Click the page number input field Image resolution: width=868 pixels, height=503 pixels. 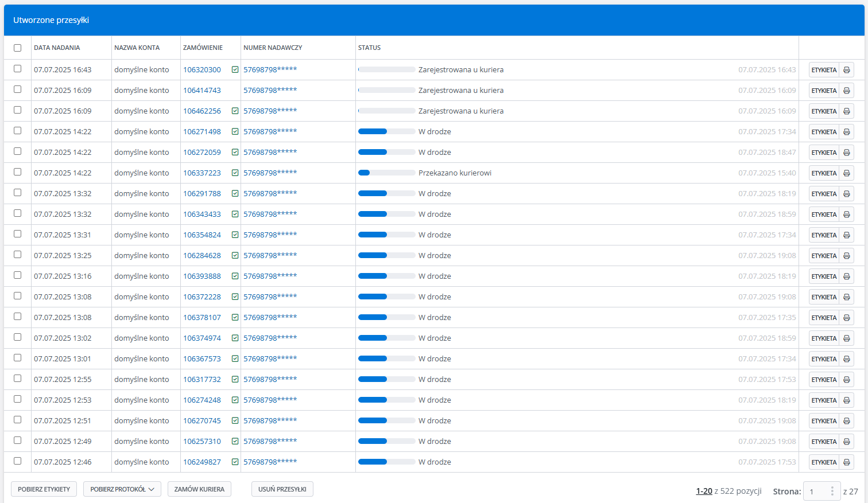pyautogui.click(x=815, y=492)
